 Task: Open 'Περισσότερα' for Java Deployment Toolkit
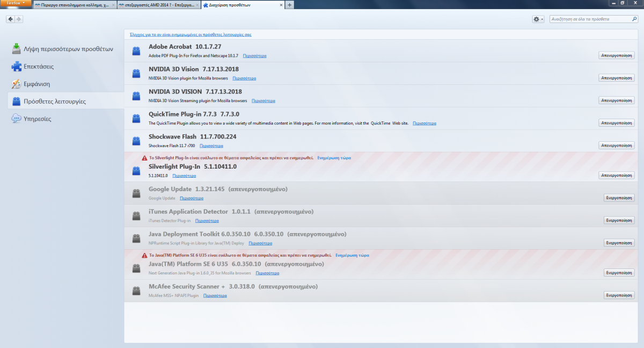[260, 243]
